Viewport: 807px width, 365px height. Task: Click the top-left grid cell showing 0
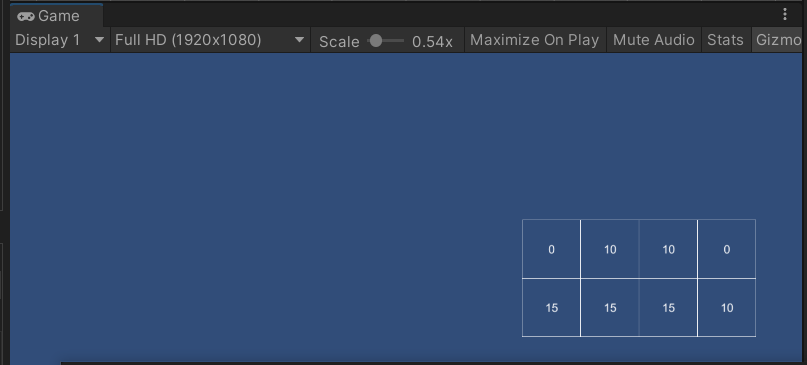pyautogui.click(x=551, y=249)
